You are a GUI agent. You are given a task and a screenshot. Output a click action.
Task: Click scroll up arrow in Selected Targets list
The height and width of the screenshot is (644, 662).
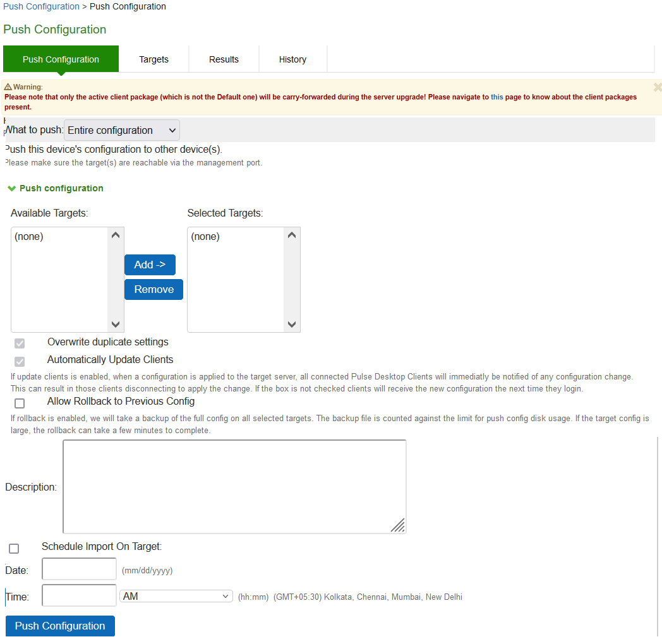coord(292,236)
